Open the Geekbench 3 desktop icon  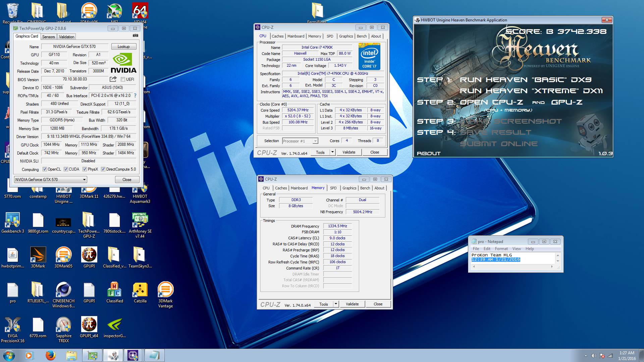[12, 223]
